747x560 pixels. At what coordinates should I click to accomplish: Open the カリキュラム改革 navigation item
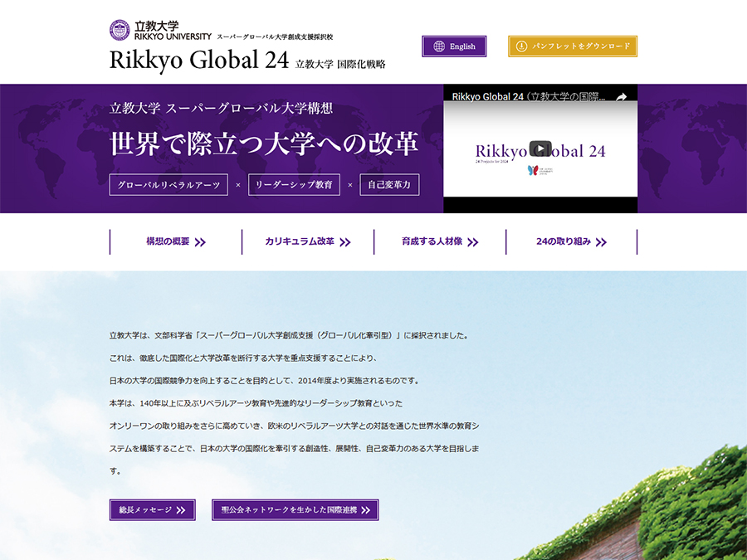pyautogui.click(x=308, y=242)
